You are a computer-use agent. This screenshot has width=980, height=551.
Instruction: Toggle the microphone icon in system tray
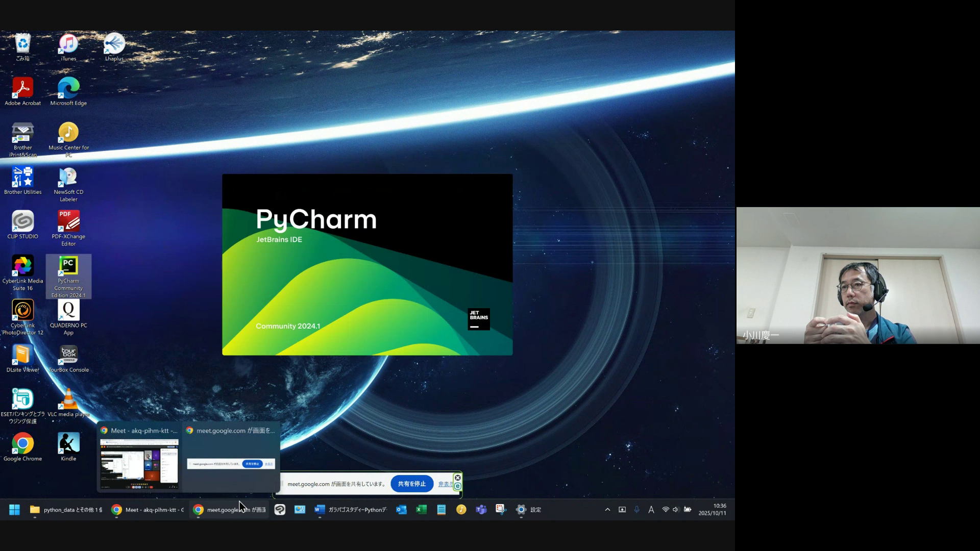point(636,510)
